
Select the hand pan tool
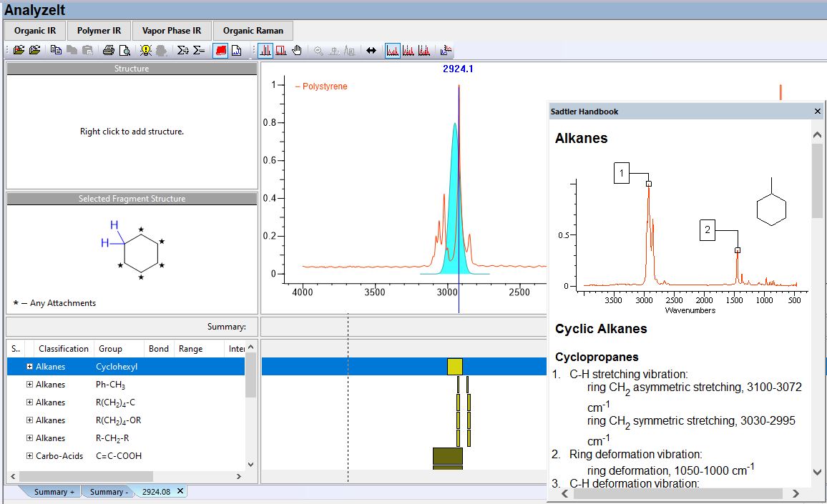[296, 51]
